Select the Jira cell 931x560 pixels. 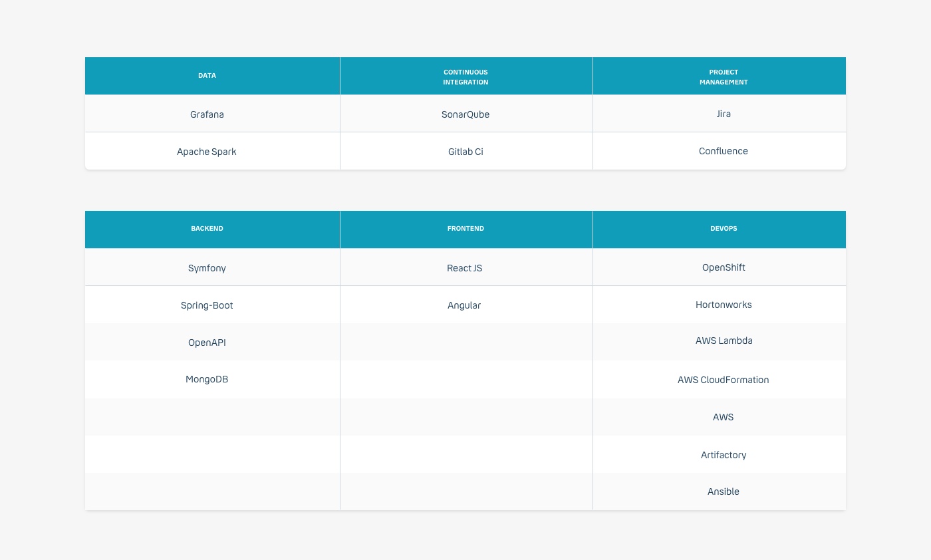tap(720, 114)
